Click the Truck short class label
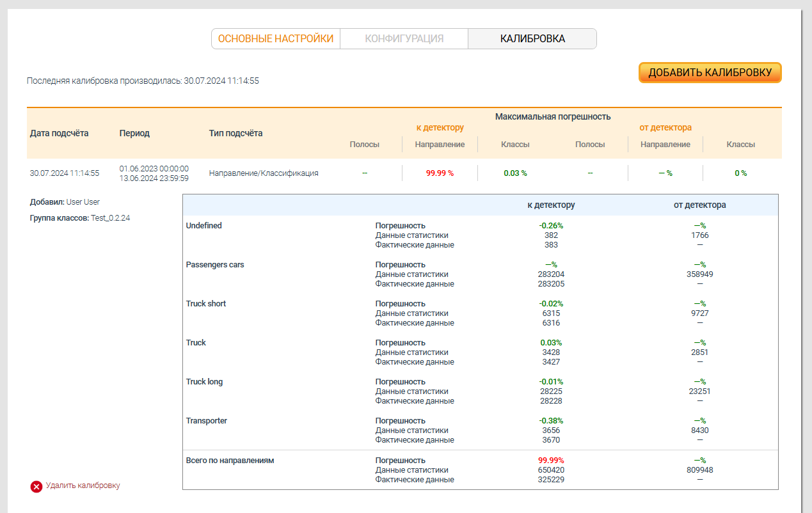Image resolution: width=812 pixels, height=513 pixels. [205, 304]
